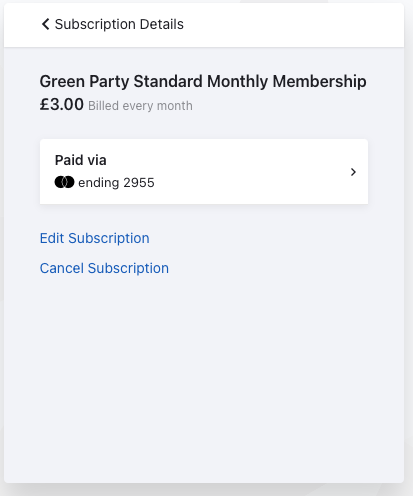The image size is (413, 496).
Task: Click the £3.00 price amount
Action: (x=62, y=104)
